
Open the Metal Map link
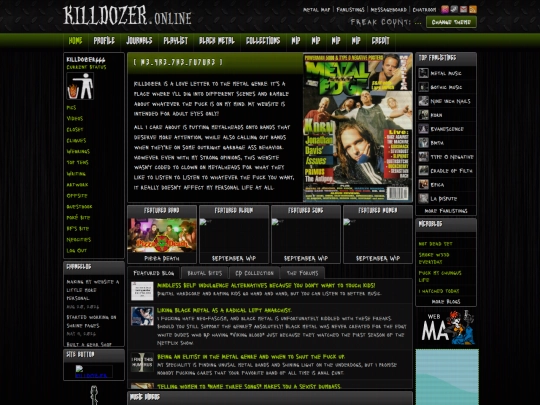coord(316,9)
